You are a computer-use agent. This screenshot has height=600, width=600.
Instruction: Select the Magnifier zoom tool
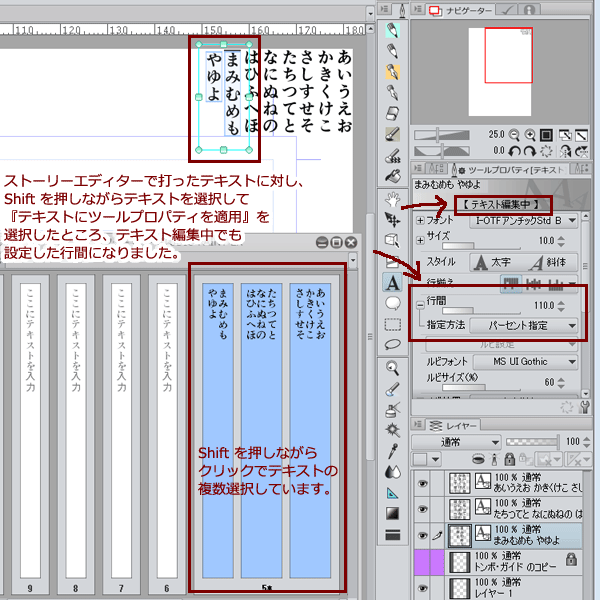393,368
